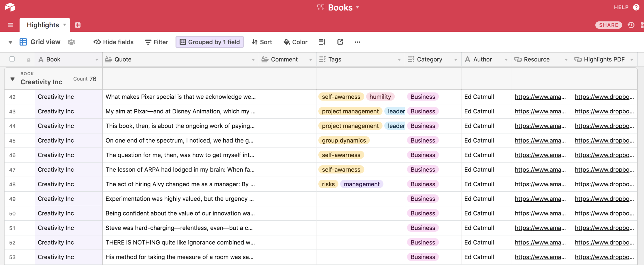Image resolution: width=644 pixels, height=265 pixels.
Task: Open the Quote column dropdown arrow
Action: [x=253, y=60]
